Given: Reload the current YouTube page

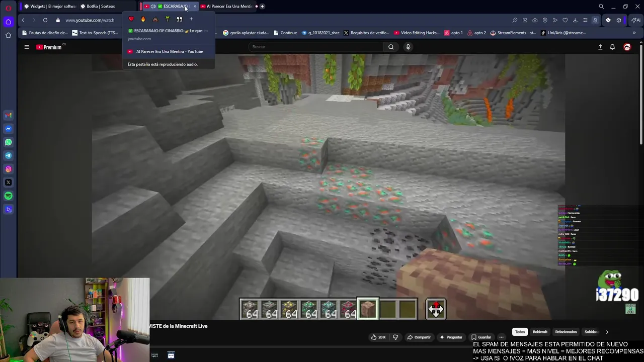Looking at the screenshot, I should [x=45, y=20].
